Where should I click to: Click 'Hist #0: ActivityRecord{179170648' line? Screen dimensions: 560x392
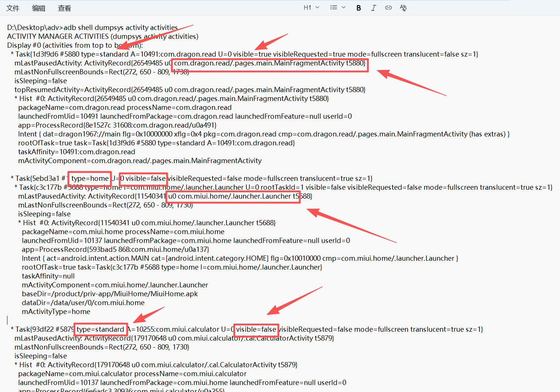point(156,365)
